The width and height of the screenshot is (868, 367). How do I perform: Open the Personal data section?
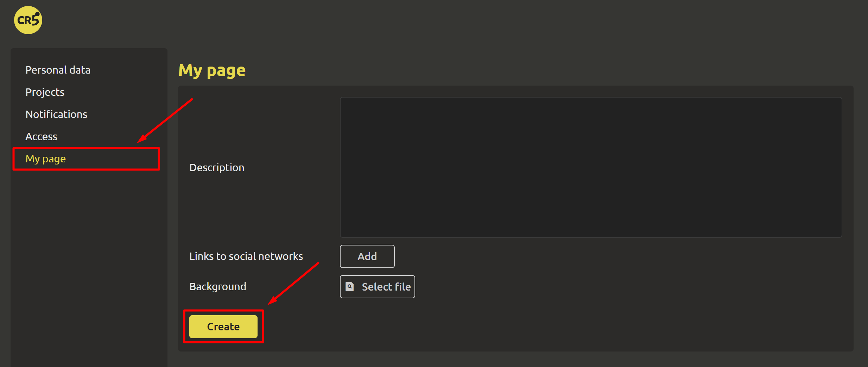(x=58, y=70)
